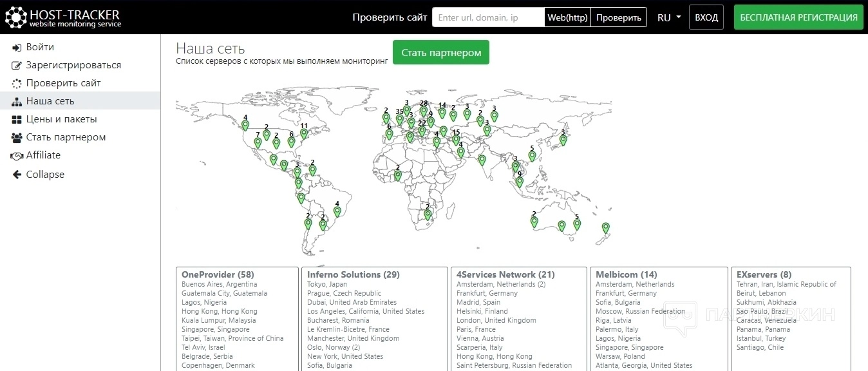Click the Цены и пакеты grid icon
The image size is (868, 371).
pyautogui.click(x=17, y=120)
